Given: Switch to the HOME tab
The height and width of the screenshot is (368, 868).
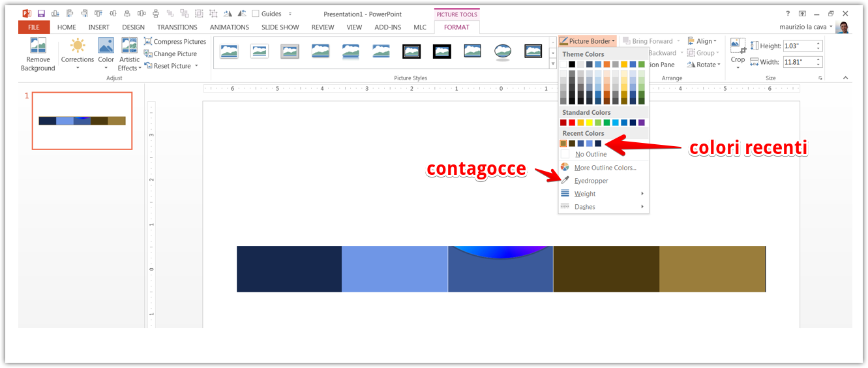Looking at the screenshot, I should 67,27.
